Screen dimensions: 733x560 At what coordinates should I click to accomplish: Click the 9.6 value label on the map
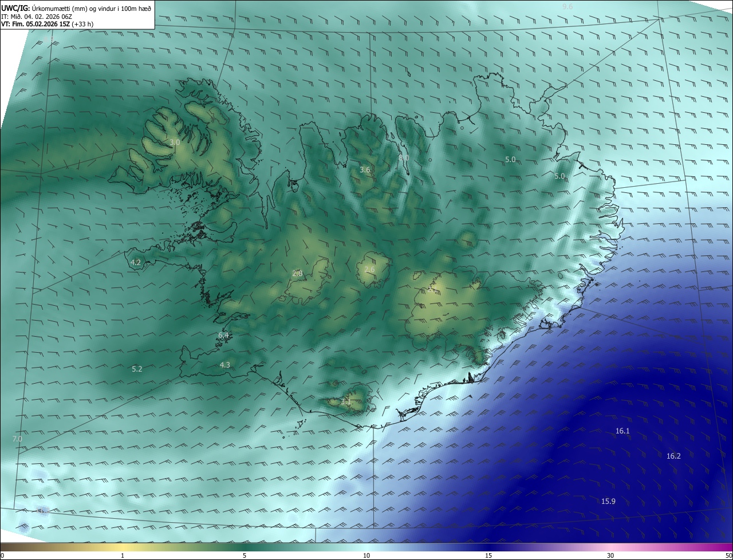pos(568,6)
